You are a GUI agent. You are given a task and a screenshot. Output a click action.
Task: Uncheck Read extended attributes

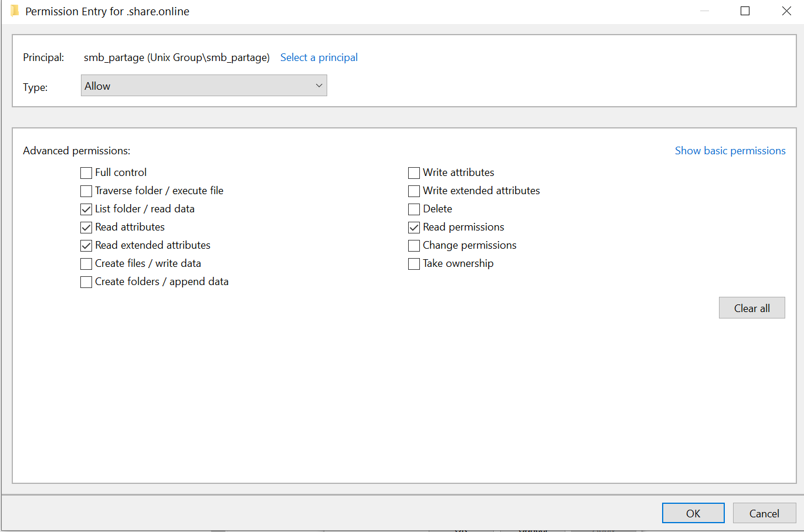(x=86, y=246)
